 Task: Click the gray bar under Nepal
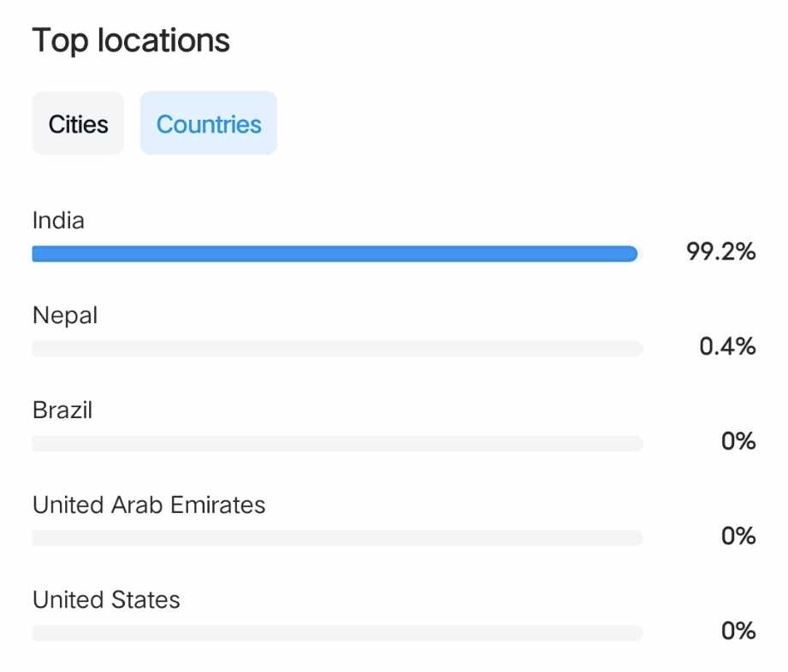(x=337, y=348)
